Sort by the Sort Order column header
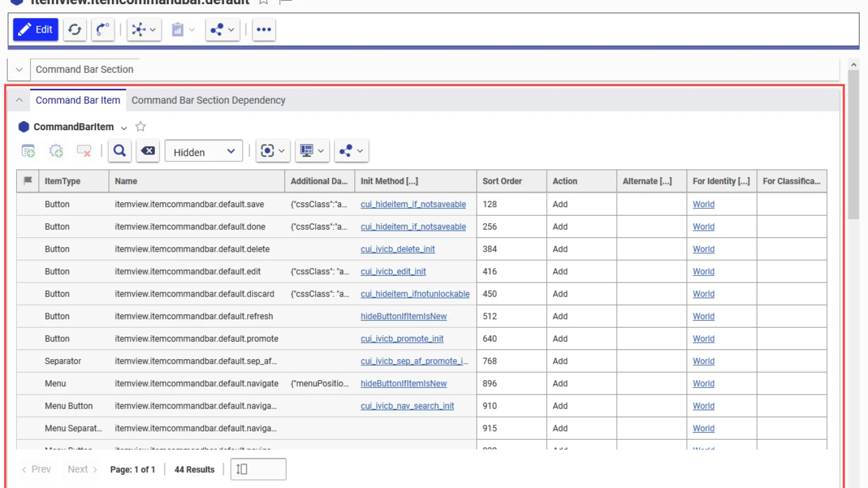The image size is (868, 488). tap(511, 181)
